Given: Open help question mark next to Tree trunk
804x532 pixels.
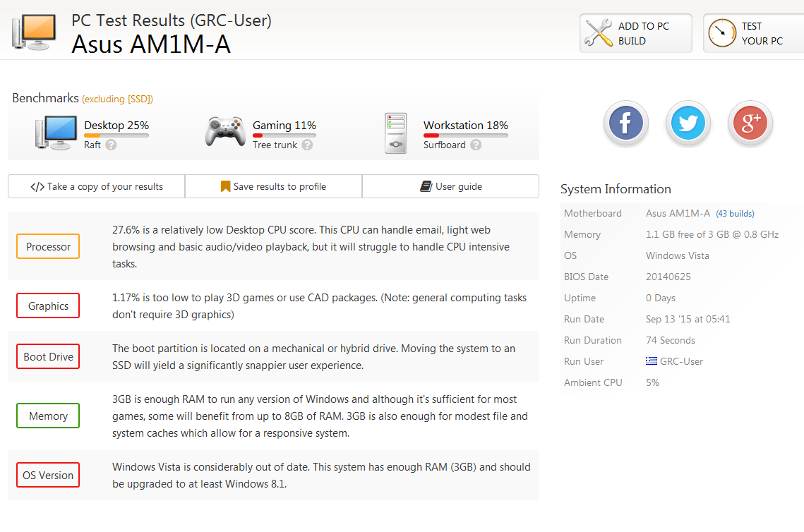Looking at the screenshot, I should tap(307, 145).
